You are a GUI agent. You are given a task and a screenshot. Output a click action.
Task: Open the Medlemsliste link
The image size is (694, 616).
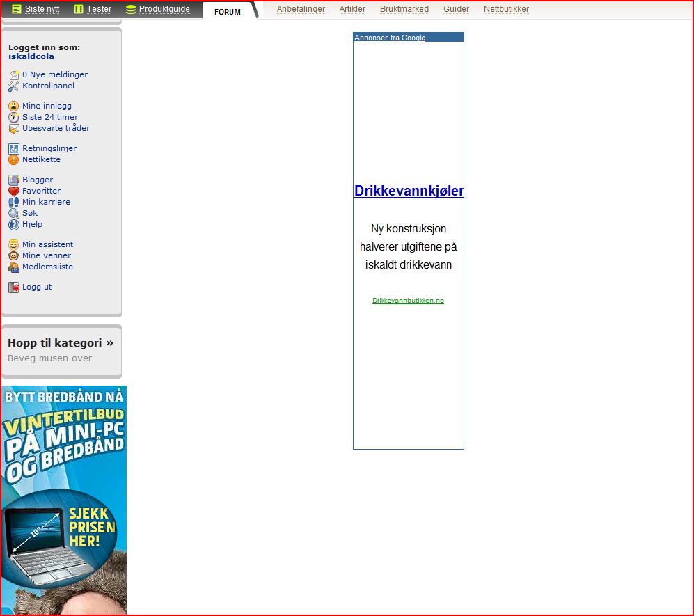tap(48, 267)
